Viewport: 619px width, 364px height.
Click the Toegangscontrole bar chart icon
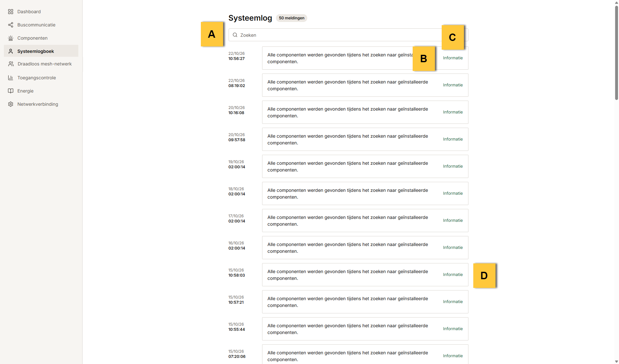tap(11, 78)
